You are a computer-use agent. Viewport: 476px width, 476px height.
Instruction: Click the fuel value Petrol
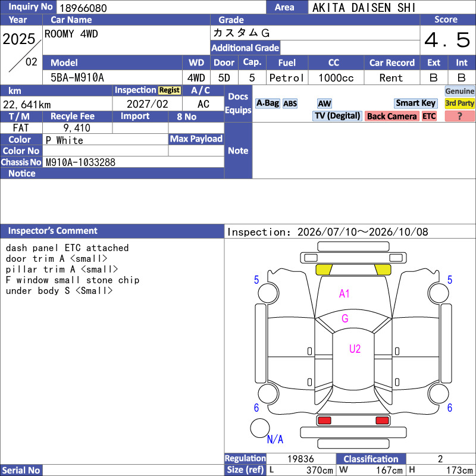point(286,78)
